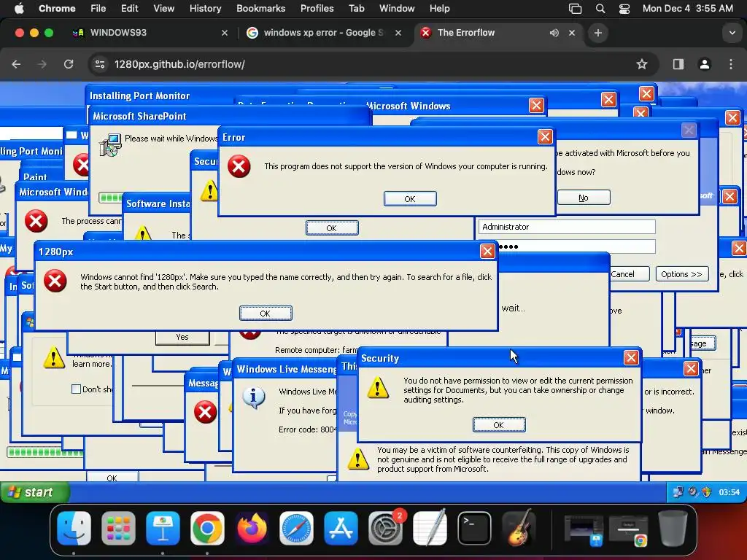Open GarageBand from the Dock
Image resolution: width=747 pixels, height=560 pixels.
click(x=519, y=528)
